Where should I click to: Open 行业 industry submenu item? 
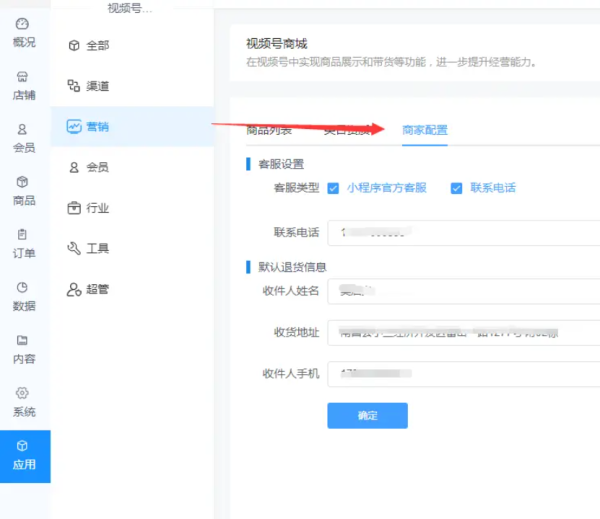97,208
